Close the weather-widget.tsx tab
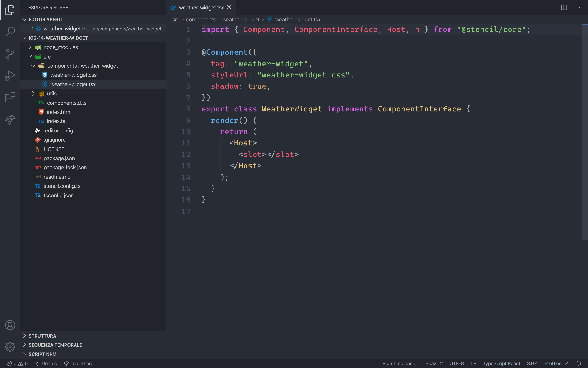The height and width of the screenshot is (368, 588). [229, 7]
